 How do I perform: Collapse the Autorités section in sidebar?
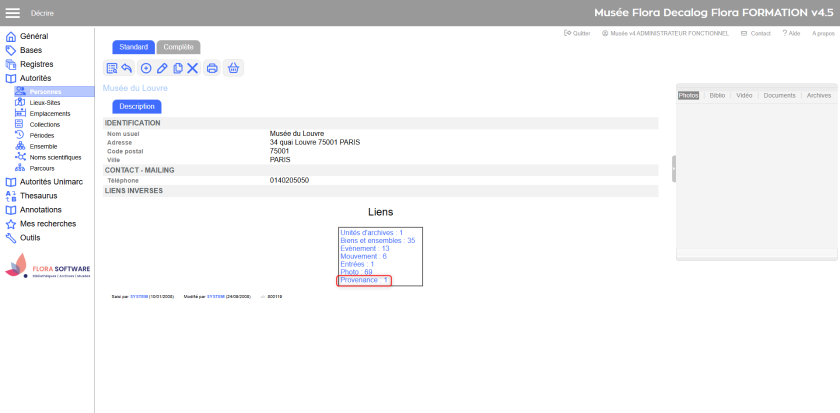35,78
